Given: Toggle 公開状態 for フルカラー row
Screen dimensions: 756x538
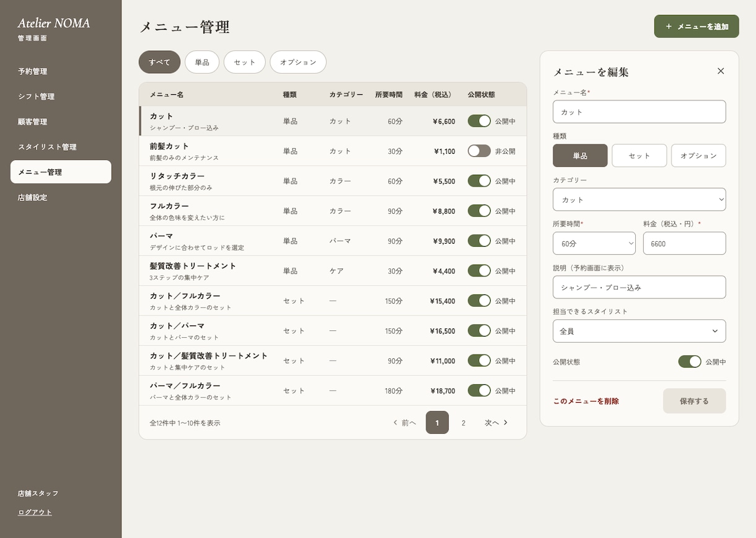Looking at the screenshot, I should [479, 211].
